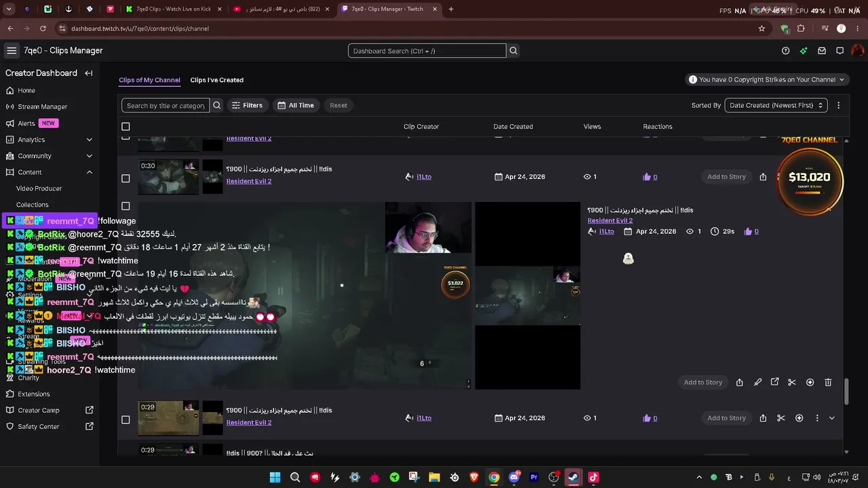The width and height of the screenshot is (868, 488).
Task: Open Discord from the taskbar
Action: [513, 477]
